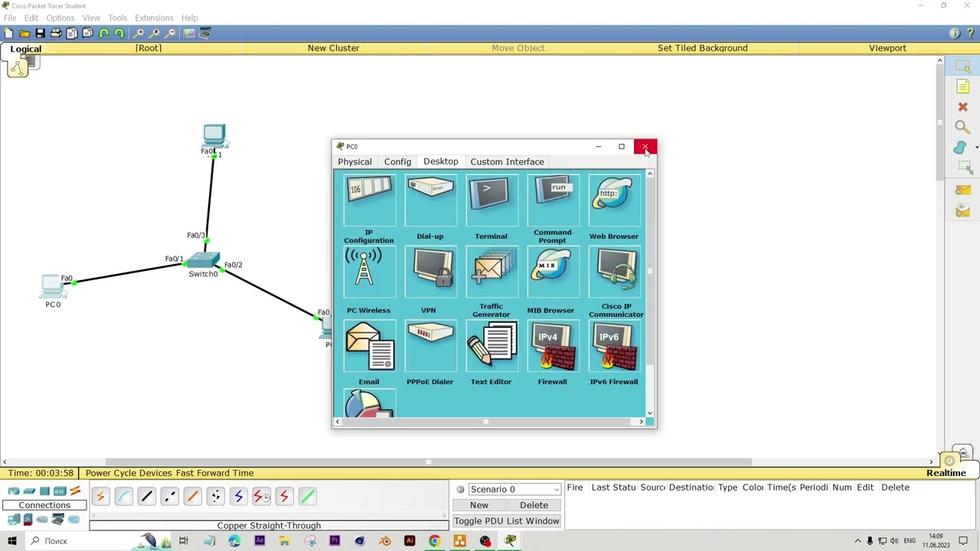The width and height of the screenshot is (980, 551).
Task: Select the Desktop tab
Action: [x=441, y=161]
